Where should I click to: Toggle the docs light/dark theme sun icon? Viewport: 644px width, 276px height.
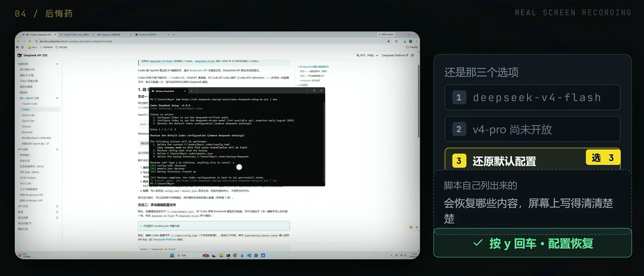pyautogui.click(x=412, y=55)
